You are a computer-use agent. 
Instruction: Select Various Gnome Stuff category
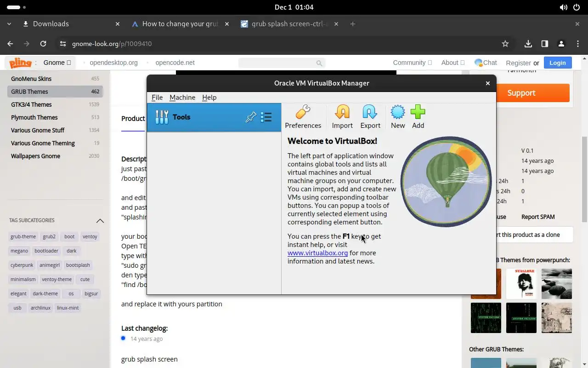(55, 130)
